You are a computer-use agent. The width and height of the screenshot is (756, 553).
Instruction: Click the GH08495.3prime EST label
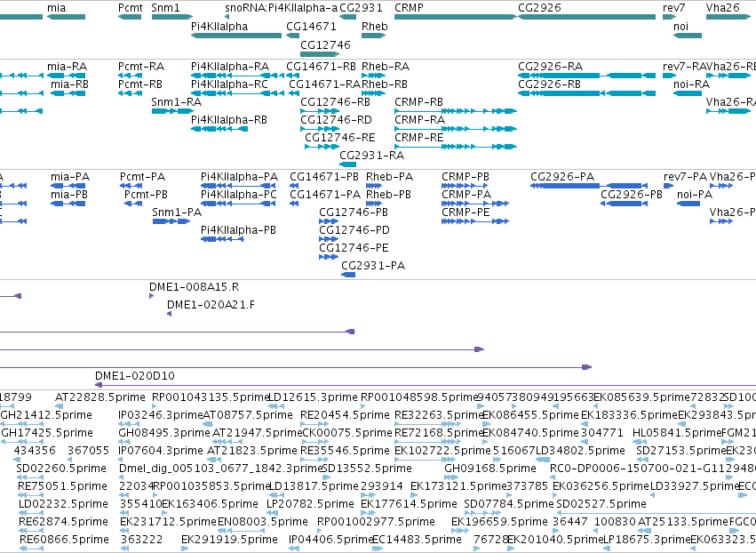(x=164, y=433)
